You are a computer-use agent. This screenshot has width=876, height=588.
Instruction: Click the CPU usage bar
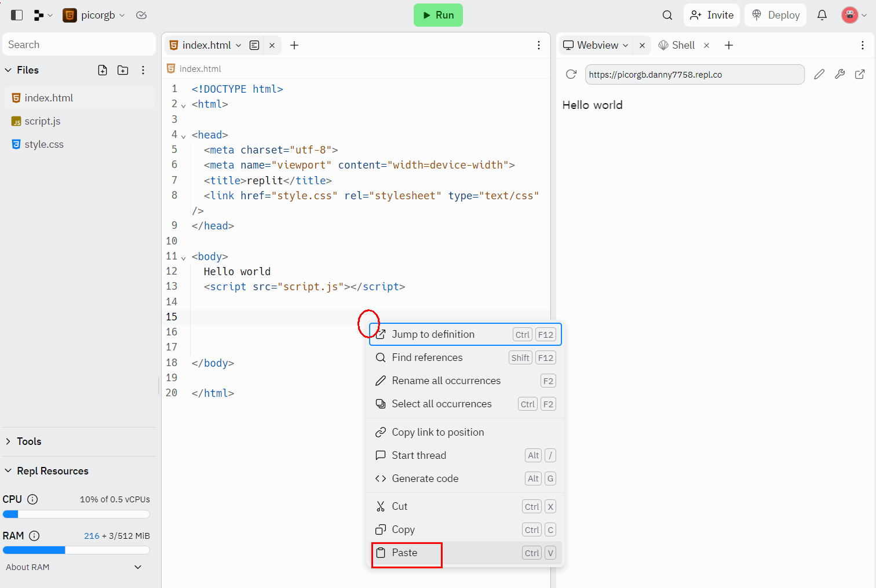[76, 514]
